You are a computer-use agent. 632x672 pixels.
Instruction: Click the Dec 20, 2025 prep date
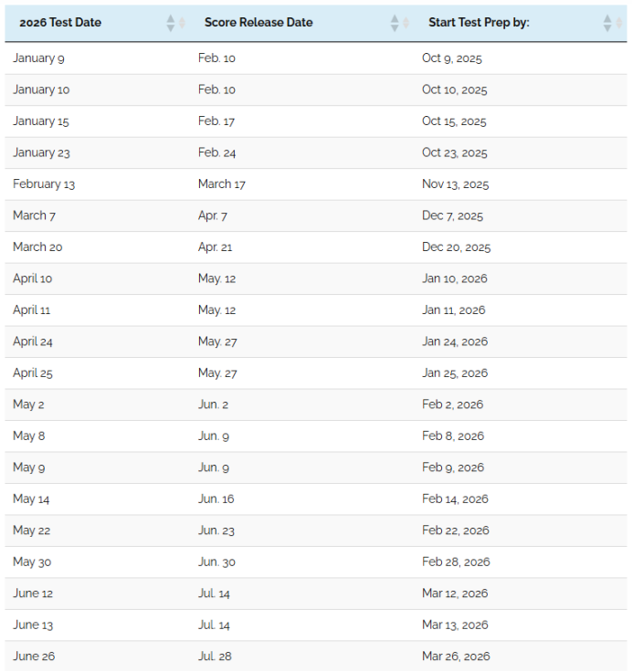click(456, 247)
